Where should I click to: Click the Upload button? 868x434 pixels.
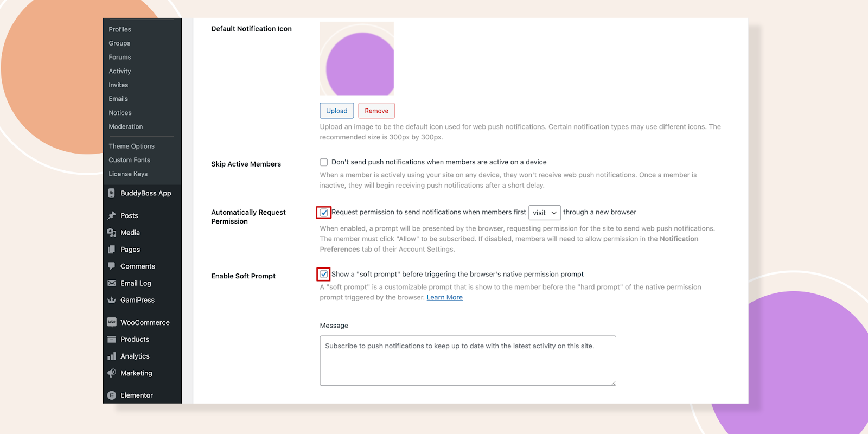point(337,111)
